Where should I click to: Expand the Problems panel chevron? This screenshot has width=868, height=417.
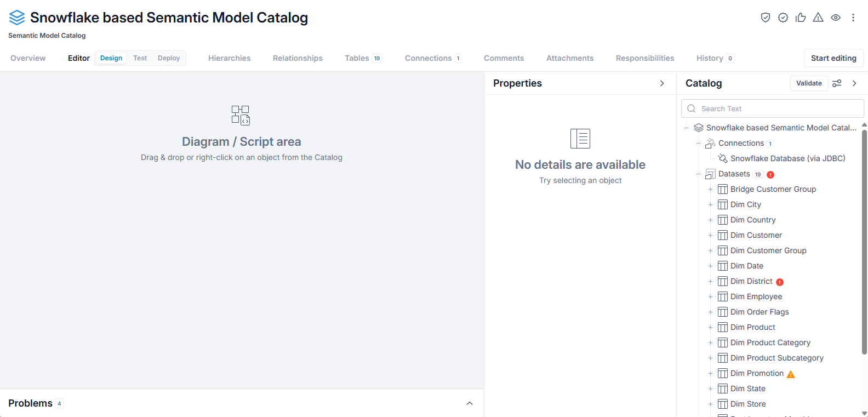(x=470, y=403)
